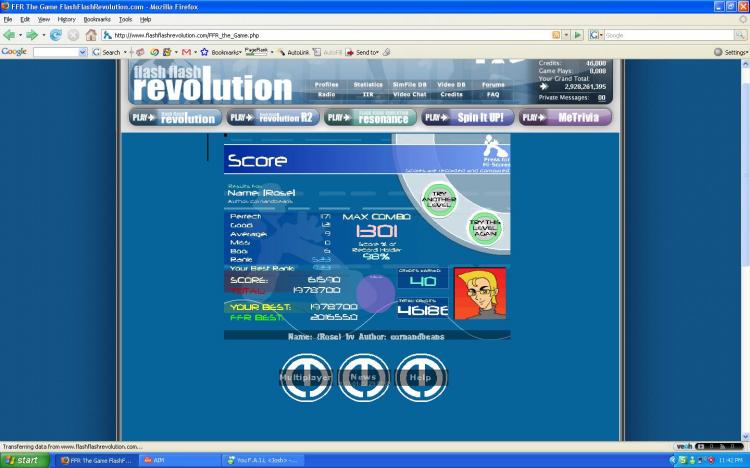Click the Press for Hi-Scores dancer icon
This screenshot has width=750, height=468.
[x=496, y=149]
